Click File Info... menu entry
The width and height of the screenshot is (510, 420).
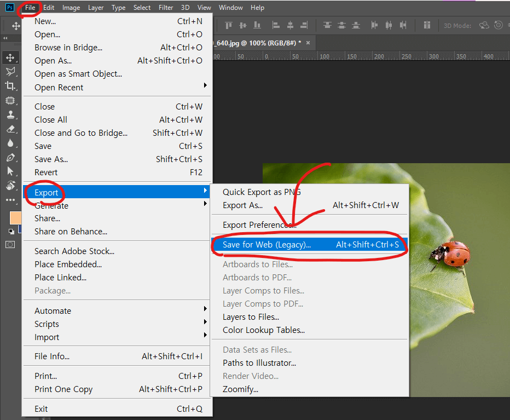click(x=117, y=356)
